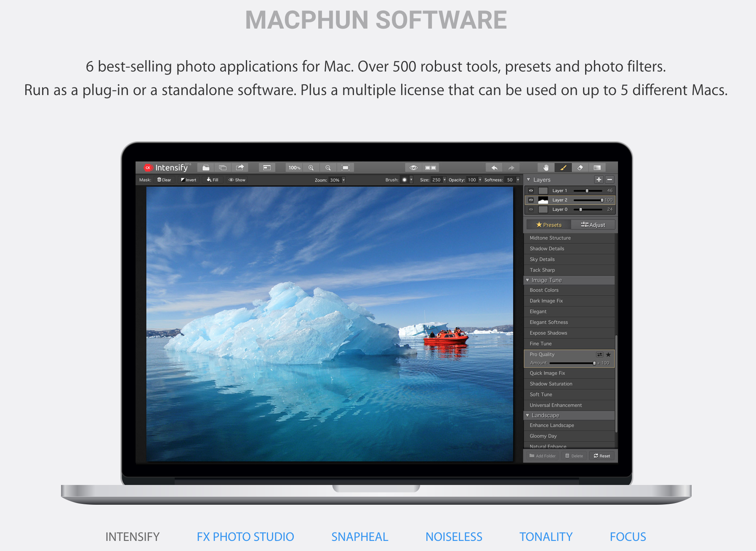
Task: Adjust Layer 0 opacity slider
Action: [x=588, y=209]
